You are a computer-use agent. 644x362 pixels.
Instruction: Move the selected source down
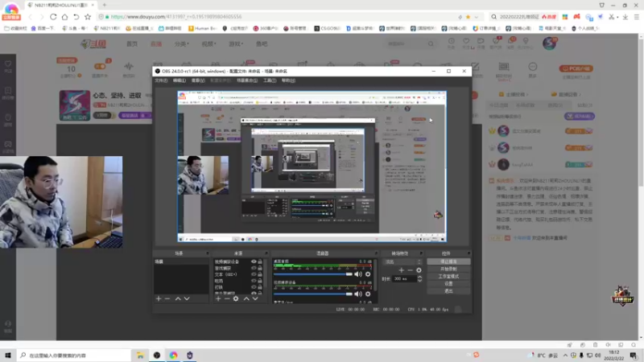[x=255, y=298]
